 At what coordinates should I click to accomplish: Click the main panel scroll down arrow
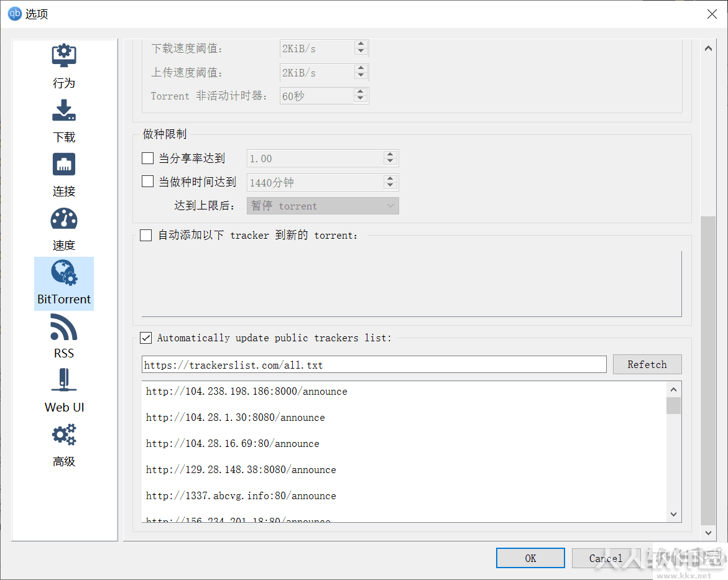[x=708, y=533]
